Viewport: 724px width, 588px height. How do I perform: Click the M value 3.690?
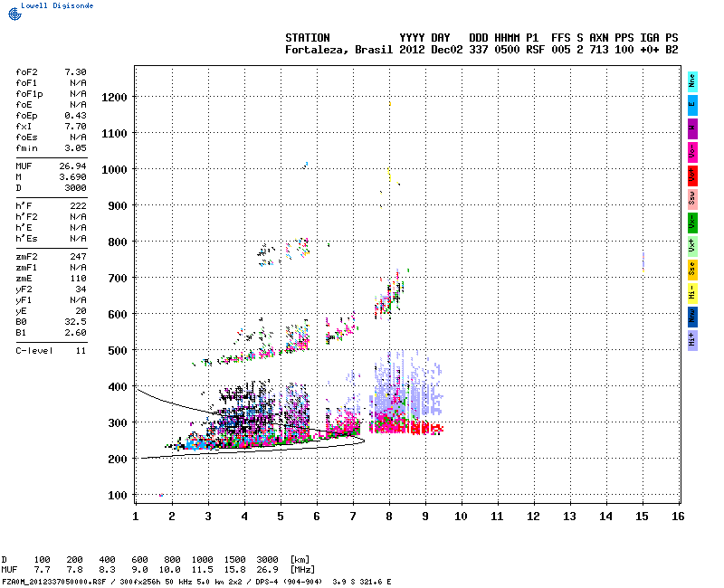coord(72,176)
